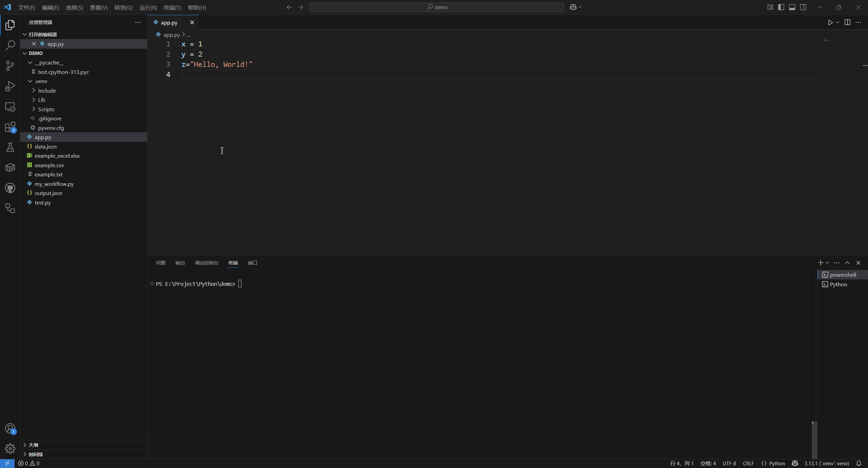The image size is (868, 468).
Task: Select the Python terminal in the list
Action: coord(838,284)
